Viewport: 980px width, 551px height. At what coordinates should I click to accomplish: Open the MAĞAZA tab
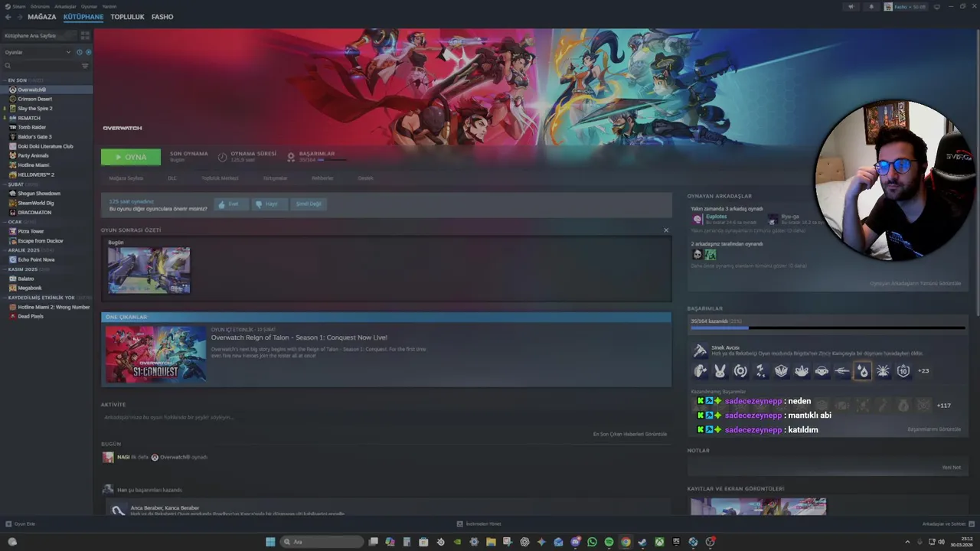41,17
